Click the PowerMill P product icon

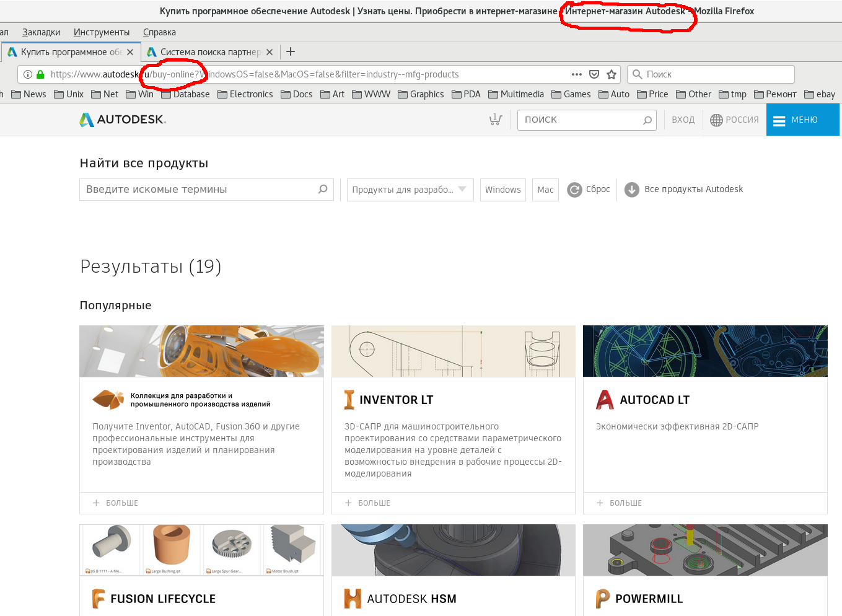coord(603,599)
